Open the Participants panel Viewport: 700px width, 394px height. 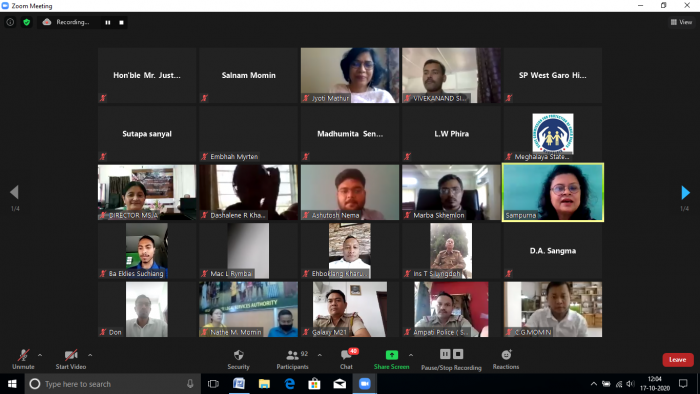tap(292, 359)
